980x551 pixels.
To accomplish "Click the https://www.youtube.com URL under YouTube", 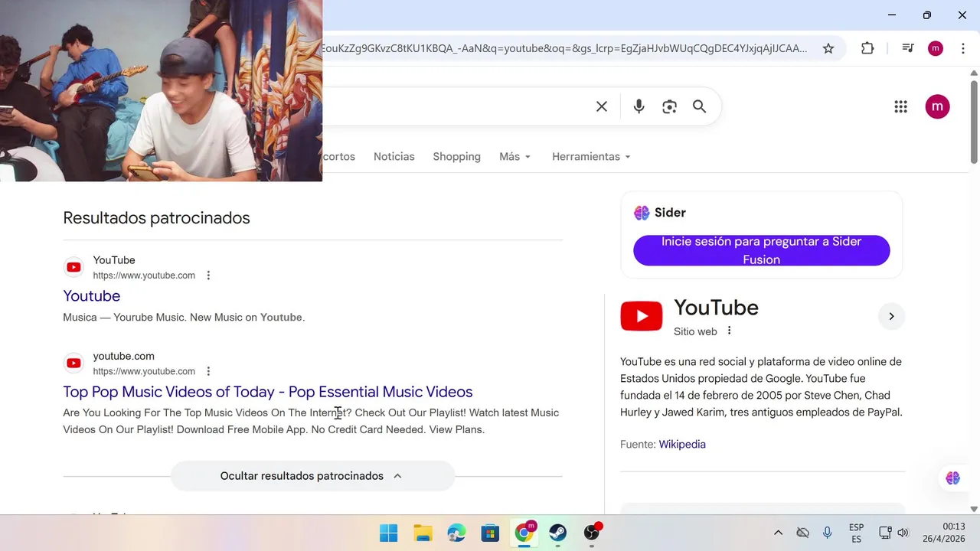I will [x=144, y=275].
